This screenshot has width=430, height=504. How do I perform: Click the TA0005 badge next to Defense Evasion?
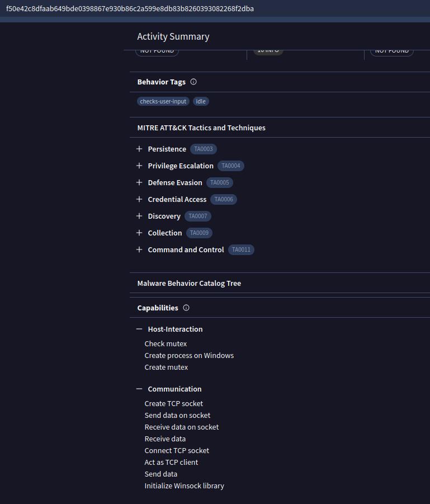[219, 182]
